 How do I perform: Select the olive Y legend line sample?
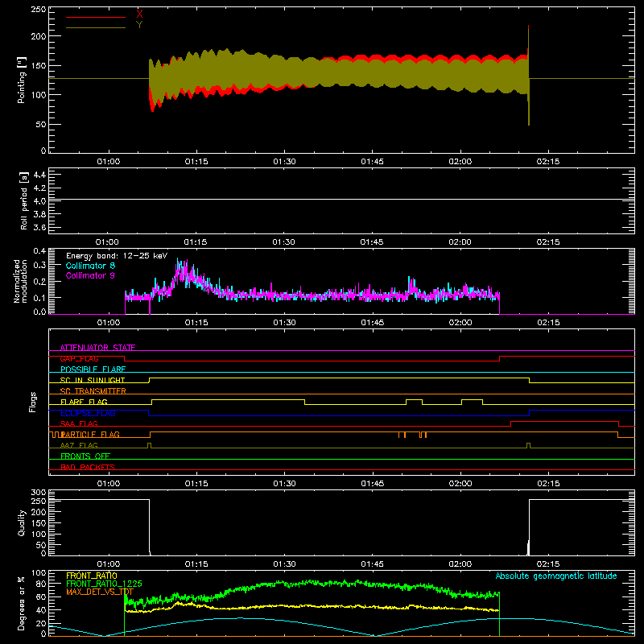96,27
